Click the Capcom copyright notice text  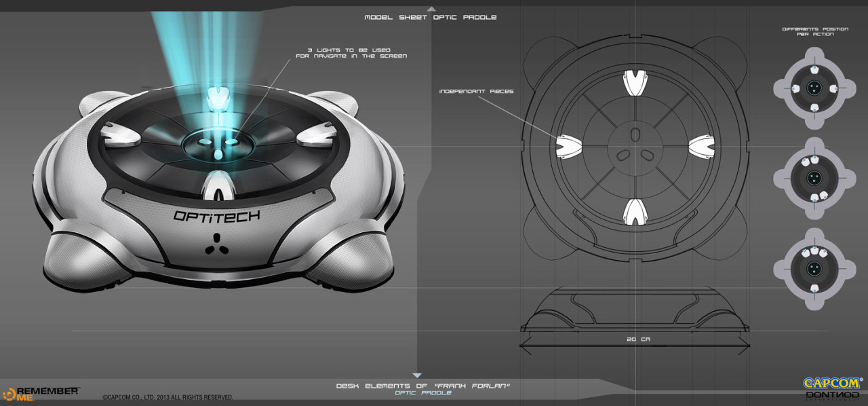(167, 397)
